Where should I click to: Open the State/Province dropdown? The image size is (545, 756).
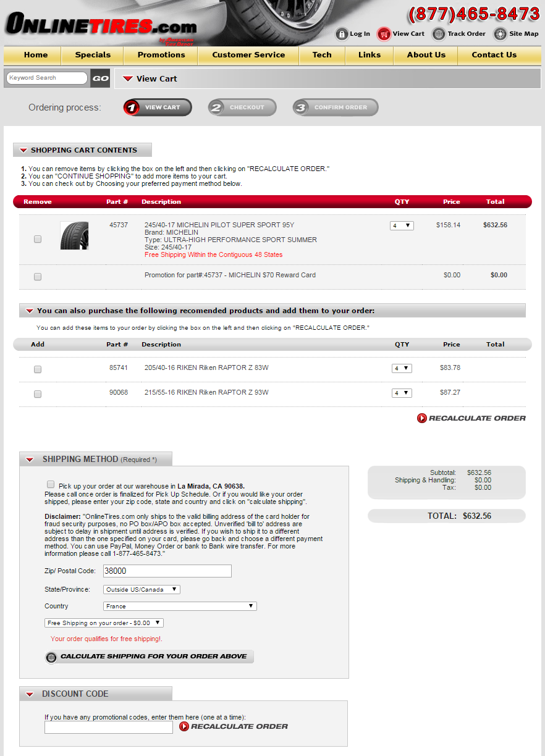point(142,589)
